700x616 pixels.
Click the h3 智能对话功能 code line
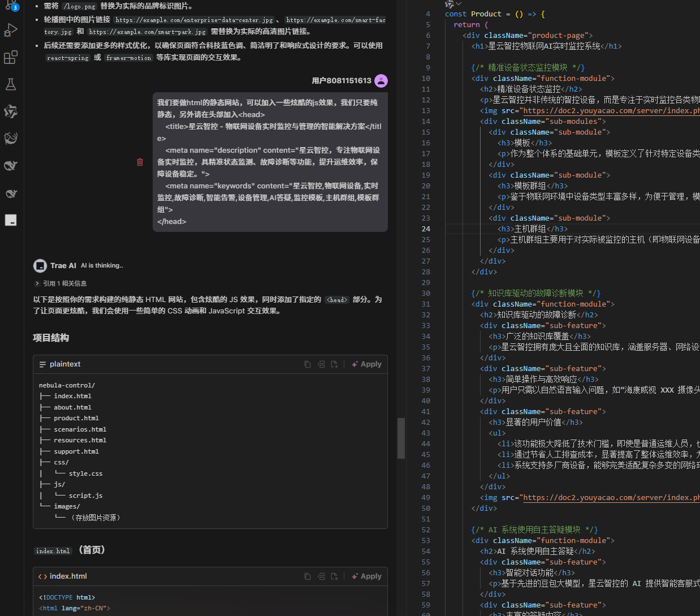[x=532, y=573]
